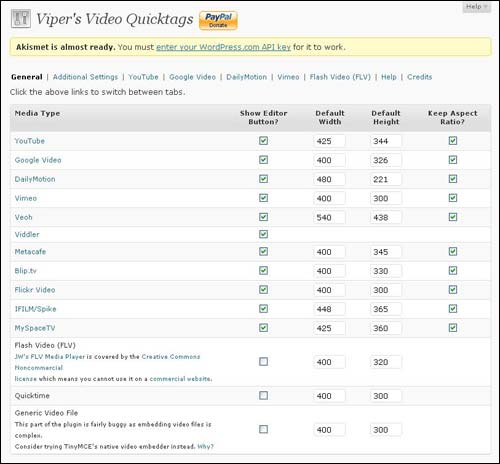Open the DailyMotion media type link
This screenshot has height=464, width=500.
point(35,179)
